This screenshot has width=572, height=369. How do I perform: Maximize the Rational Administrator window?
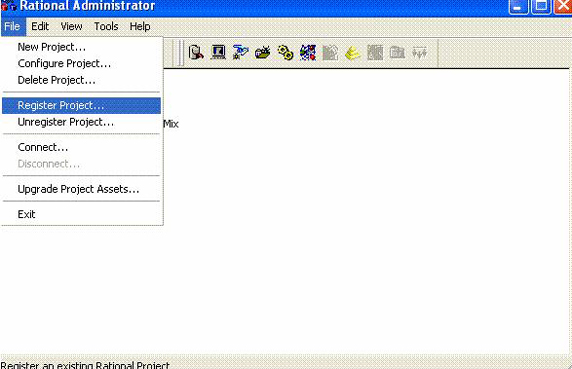click(x=541, y=6)
